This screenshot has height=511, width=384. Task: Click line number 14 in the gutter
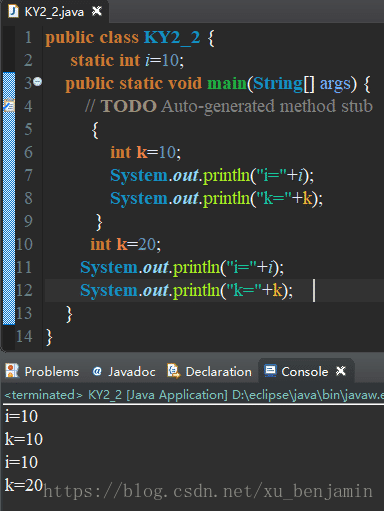[24, 336]
